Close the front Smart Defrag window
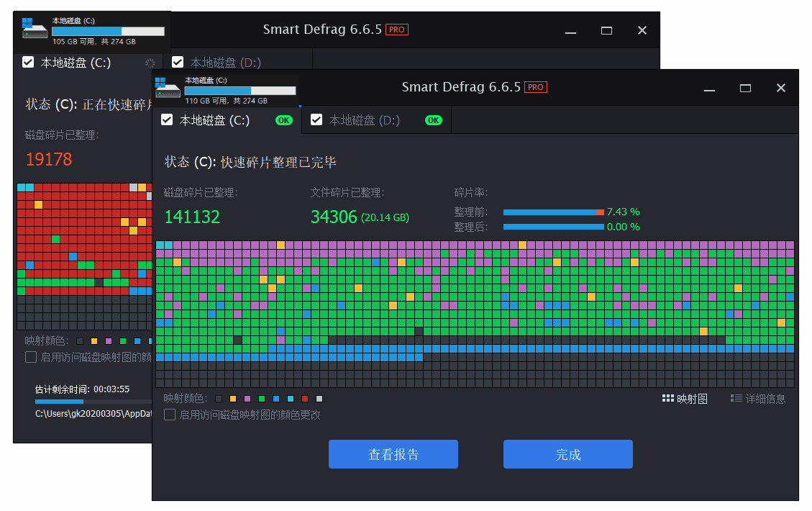812x511 pixels. [781, 88]
